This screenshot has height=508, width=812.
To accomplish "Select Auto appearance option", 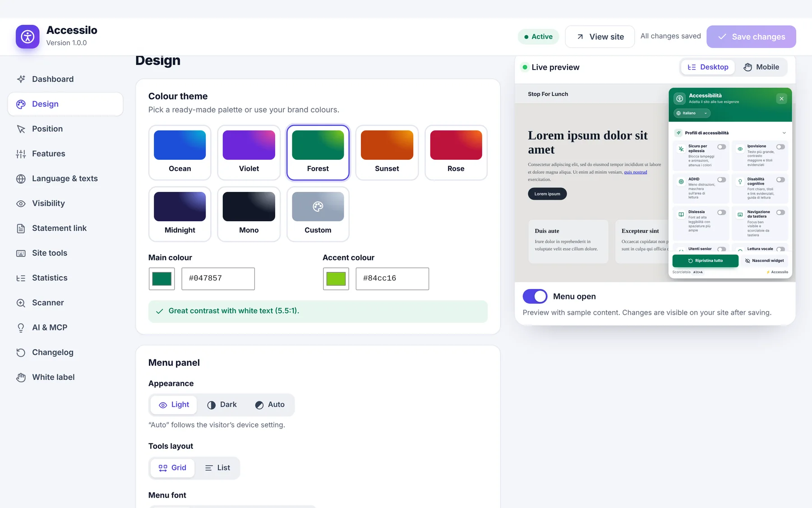I will click(x=270, y=405).
